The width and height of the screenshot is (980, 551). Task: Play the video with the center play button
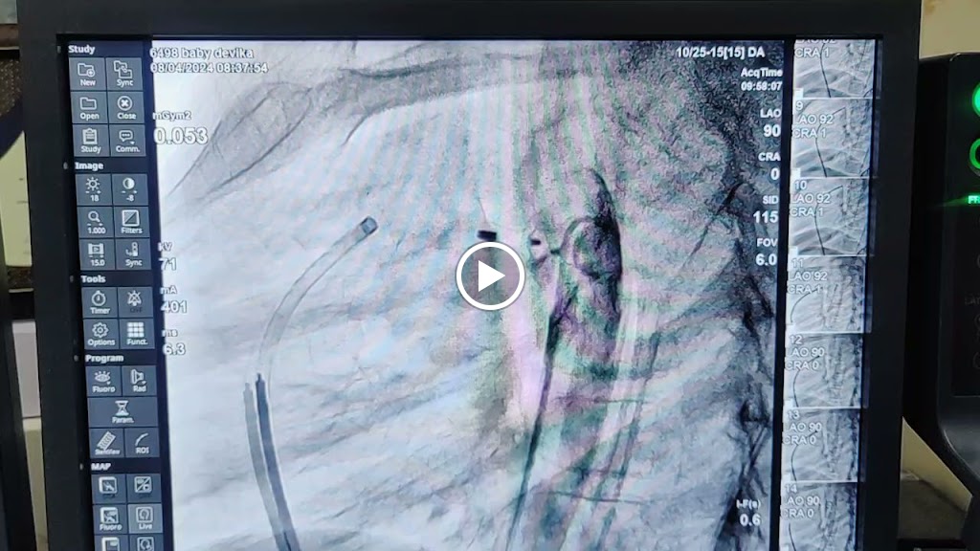coord(490,276)
